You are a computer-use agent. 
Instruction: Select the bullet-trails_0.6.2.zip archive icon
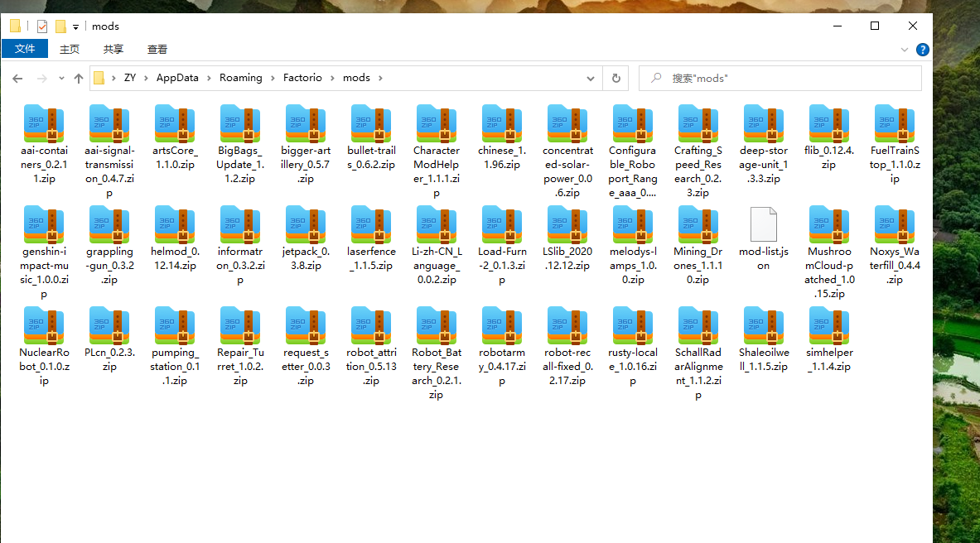(371, 123)
